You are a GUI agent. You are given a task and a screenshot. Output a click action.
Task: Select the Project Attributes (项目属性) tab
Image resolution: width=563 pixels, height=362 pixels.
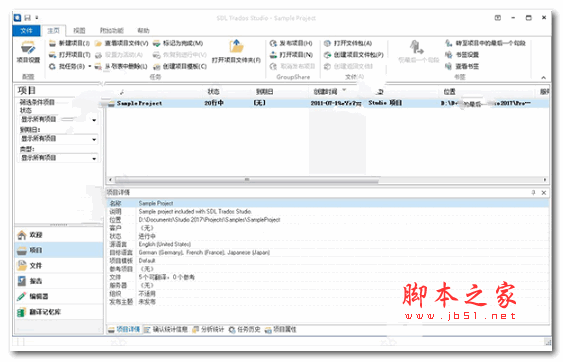pos(280,330)
